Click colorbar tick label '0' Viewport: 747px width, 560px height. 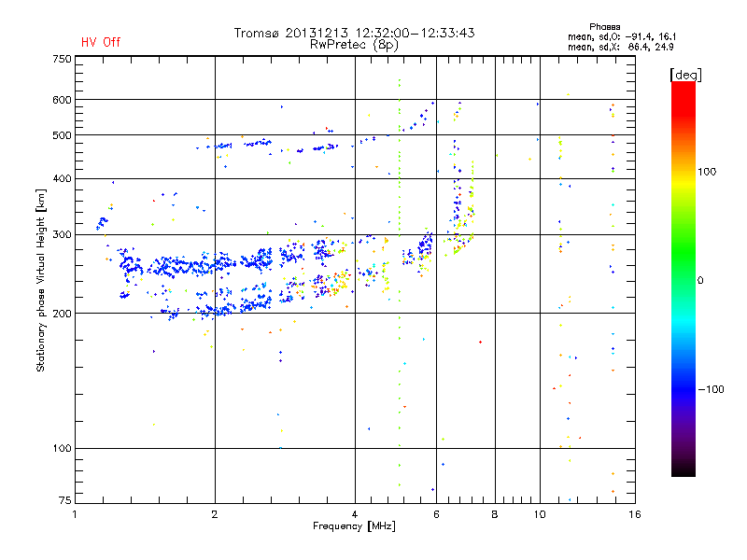click(x=700, y=281)
